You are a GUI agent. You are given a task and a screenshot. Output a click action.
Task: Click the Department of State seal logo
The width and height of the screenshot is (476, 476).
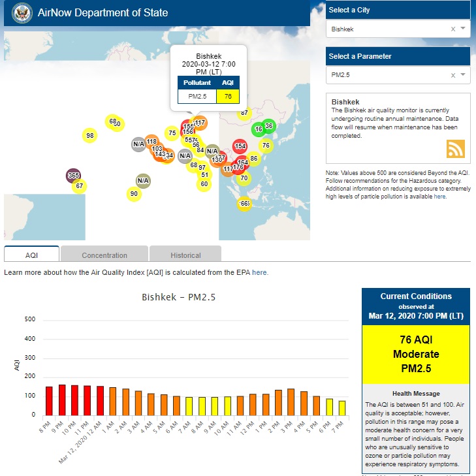coord(20,12)
